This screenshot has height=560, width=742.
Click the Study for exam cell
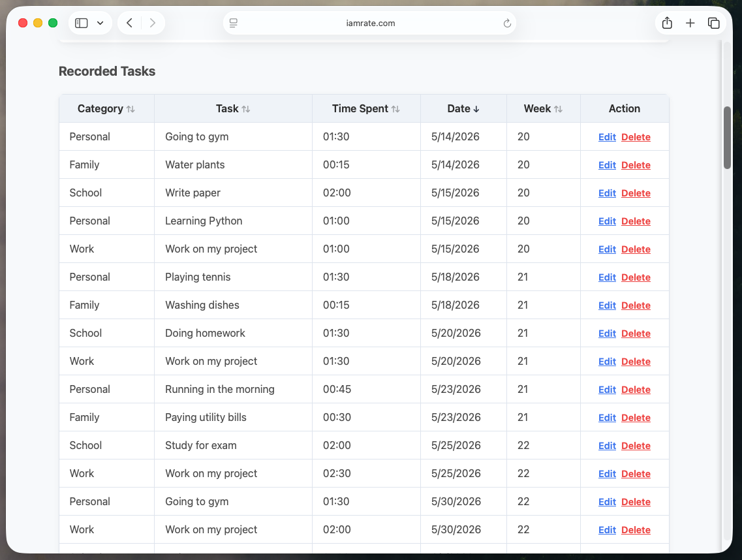point(233,445)
